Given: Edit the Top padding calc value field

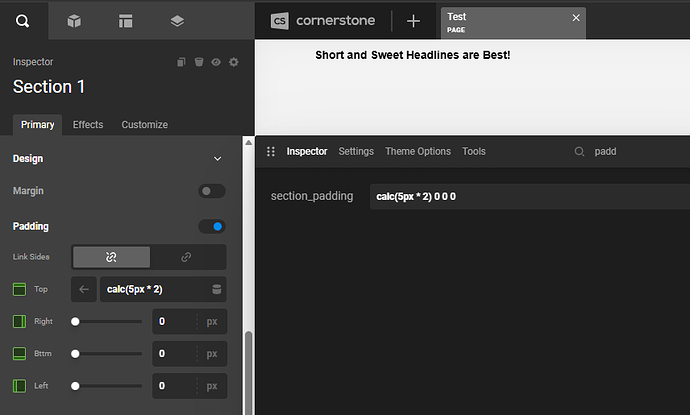Looking at the screenshot, I should (x=157, y=289).
